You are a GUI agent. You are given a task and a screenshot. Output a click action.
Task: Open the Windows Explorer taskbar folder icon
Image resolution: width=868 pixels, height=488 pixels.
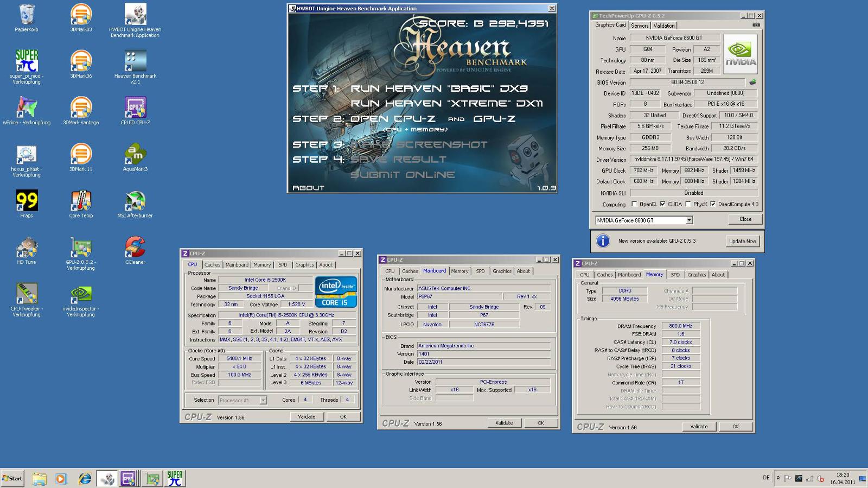click(39, 479)
